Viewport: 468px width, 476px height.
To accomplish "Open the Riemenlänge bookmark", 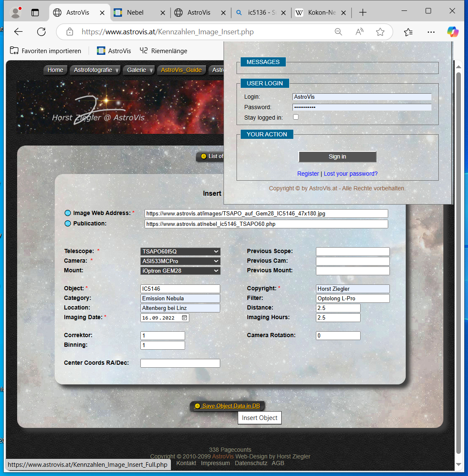I will click(x=163, y=51).
